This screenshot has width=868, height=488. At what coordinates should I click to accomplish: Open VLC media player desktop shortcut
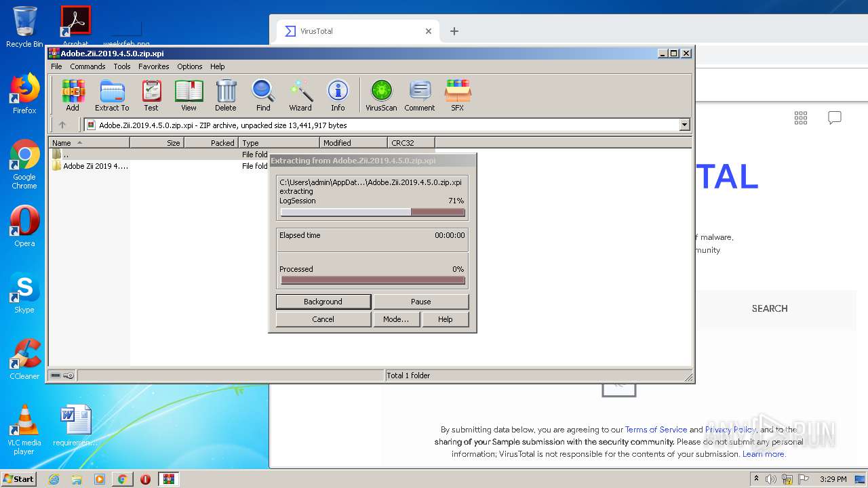click(24, 430)
